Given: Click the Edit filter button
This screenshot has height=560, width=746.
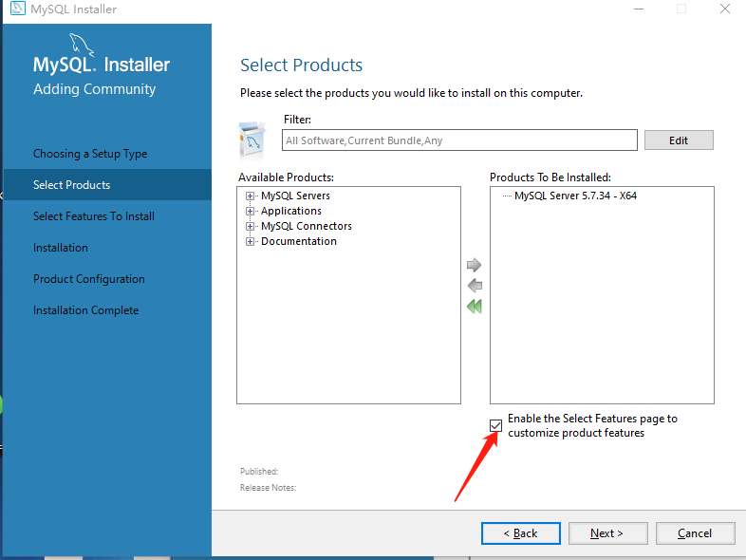Looking at the screenshot, I should pyautogui.click(x=679, y=140).
